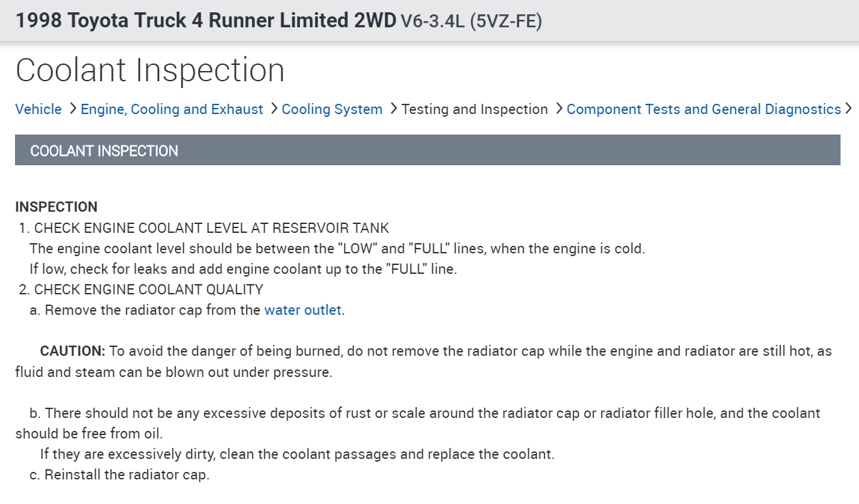The height and width of the screenshot is (504, 859).
Task: Click the bold INSPECTION heading
Action: coord(56,207)
